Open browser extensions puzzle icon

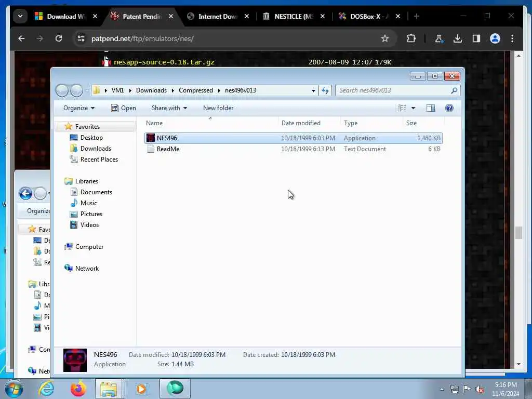tap(411, 38)
